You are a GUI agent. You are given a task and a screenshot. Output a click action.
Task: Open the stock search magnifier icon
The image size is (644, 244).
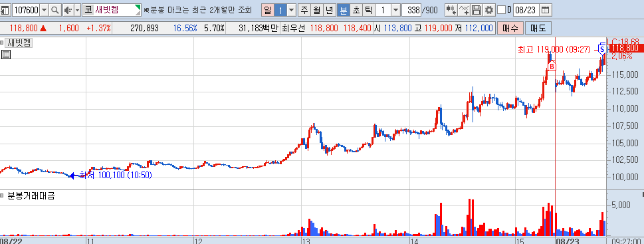(x=54, y=10)
